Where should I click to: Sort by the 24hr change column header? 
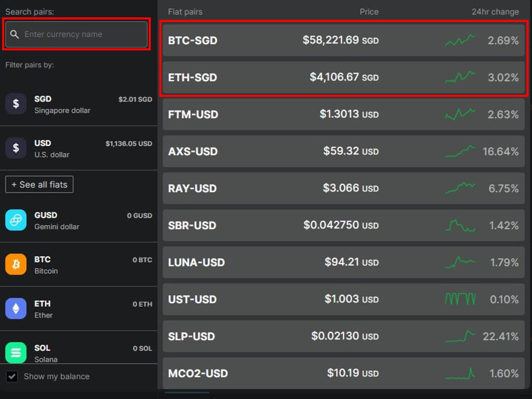495,11
